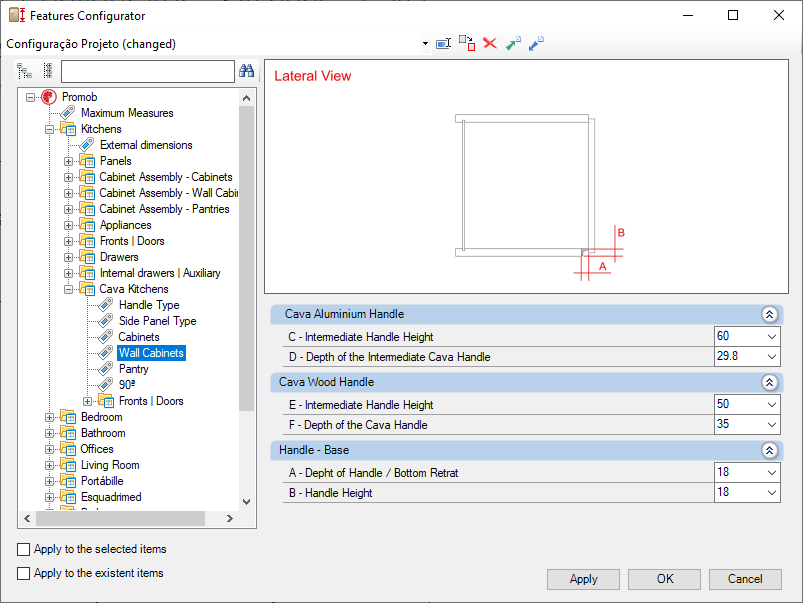Expand the Fronts | Doors node under Kitchens
This screenshot has height=616, width=809.
click(68, 241)
